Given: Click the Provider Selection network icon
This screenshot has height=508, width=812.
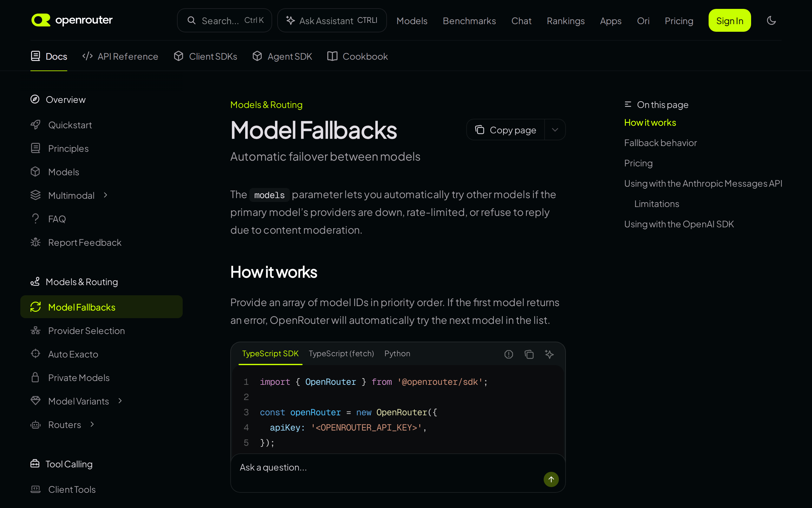Looking at the screenshot, I should point(35,331).
